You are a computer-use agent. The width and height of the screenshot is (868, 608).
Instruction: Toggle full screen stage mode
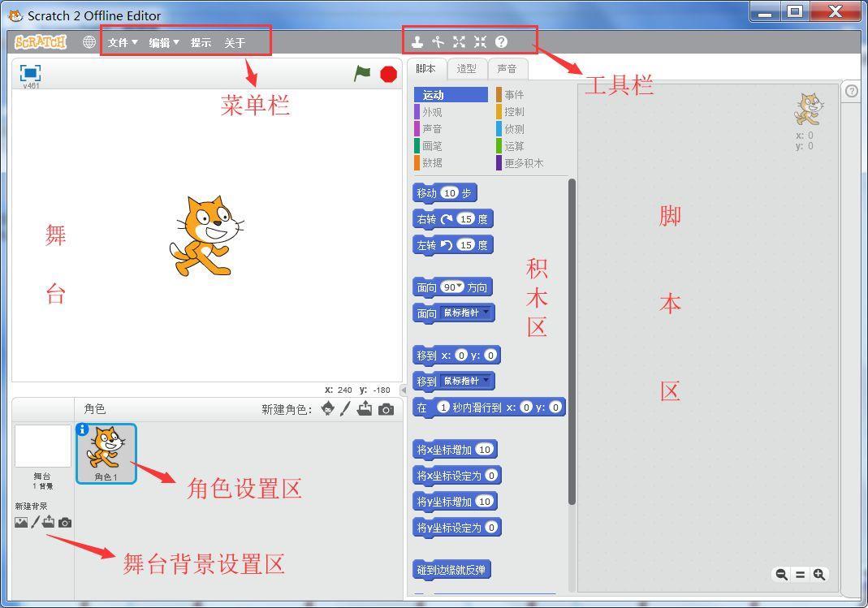click(30, 73)
